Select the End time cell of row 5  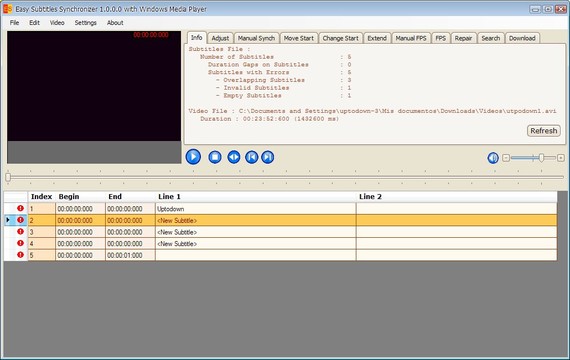(130, 255)
